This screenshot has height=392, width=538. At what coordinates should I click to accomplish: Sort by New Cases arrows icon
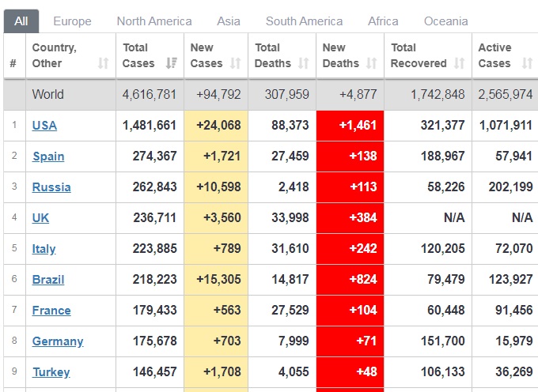(236, 63)
